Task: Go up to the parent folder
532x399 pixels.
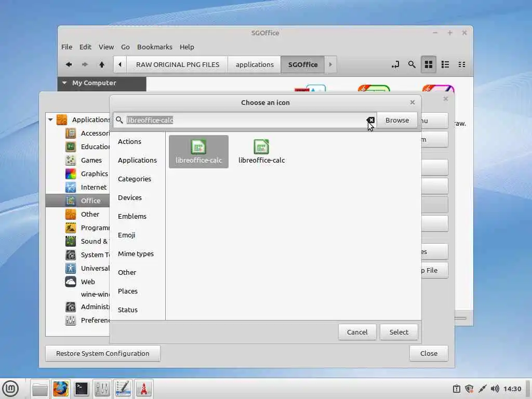Action: [101, 64]
